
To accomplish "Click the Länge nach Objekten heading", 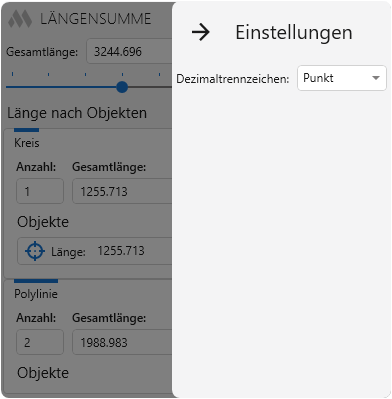I will click(x=77, y=113).
